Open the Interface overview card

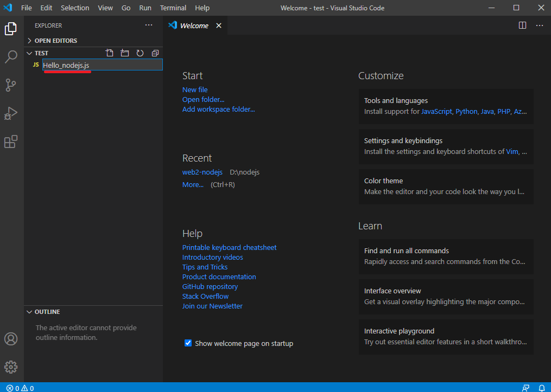446,297
